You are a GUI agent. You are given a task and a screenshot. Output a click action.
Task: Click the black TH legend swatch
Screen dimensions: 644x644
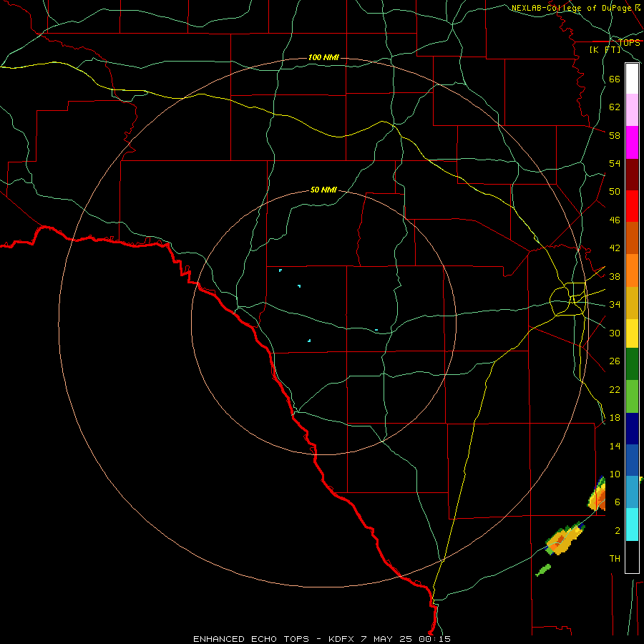coord(632,557)
